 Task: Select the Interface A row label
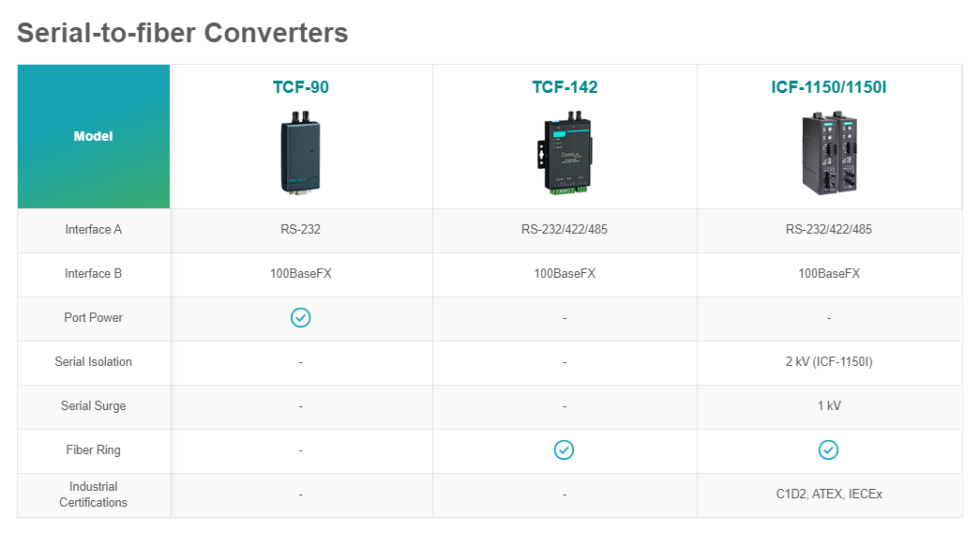(94, 230)
